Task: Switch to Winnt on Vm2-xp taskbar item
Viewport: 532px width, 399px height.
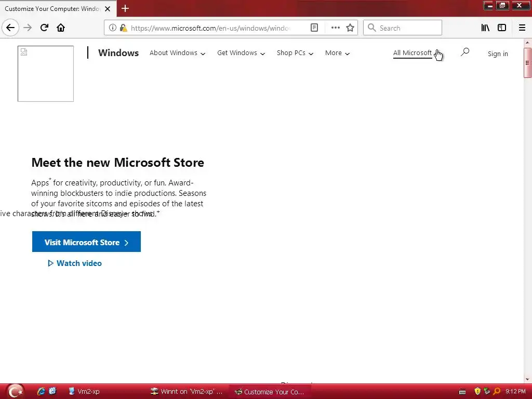Action: pyautogui.click(x=187, y=392)
